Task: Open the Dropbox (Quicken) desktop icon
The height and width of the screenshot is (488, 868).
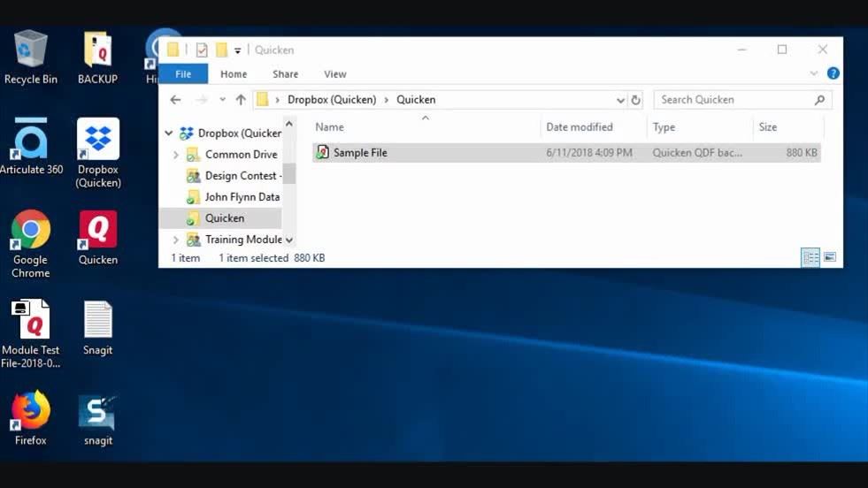Action: 97,140
